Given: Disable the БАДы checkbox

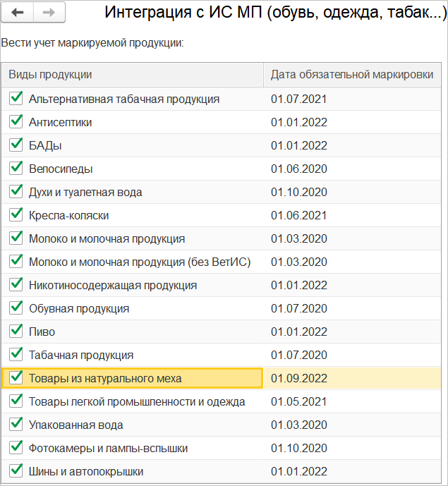Looking at the screenshot, I should click(x=16, y=145).
